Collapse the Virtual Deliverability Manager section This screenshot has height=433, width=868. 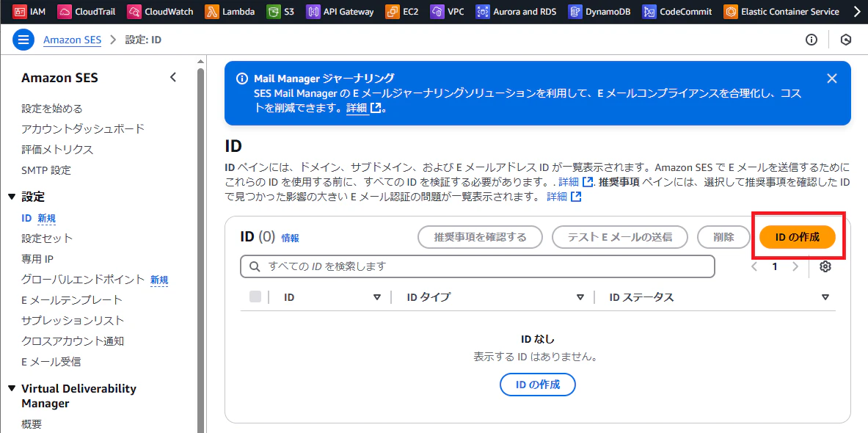point(12,389)
